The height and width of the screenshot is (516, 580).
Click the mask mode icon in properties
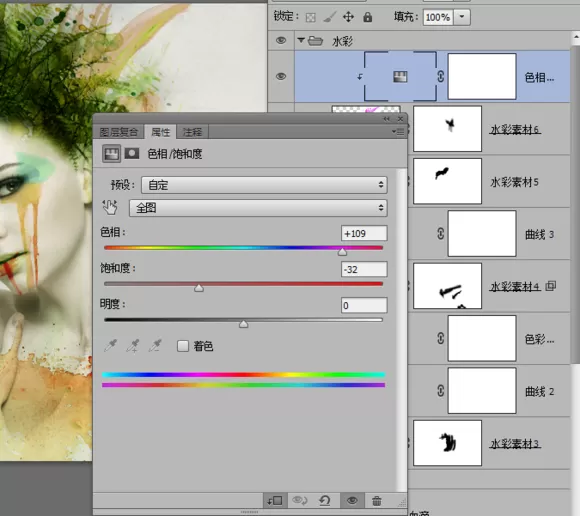pyautogui.click(x=132, y=153)
